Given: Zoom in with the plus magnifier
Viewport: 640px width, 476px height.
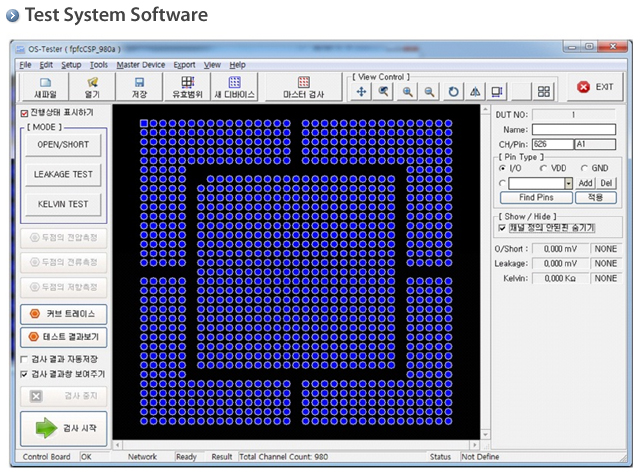Looking at the screenshot, I should pyautogui.click(x=407, y=91).
